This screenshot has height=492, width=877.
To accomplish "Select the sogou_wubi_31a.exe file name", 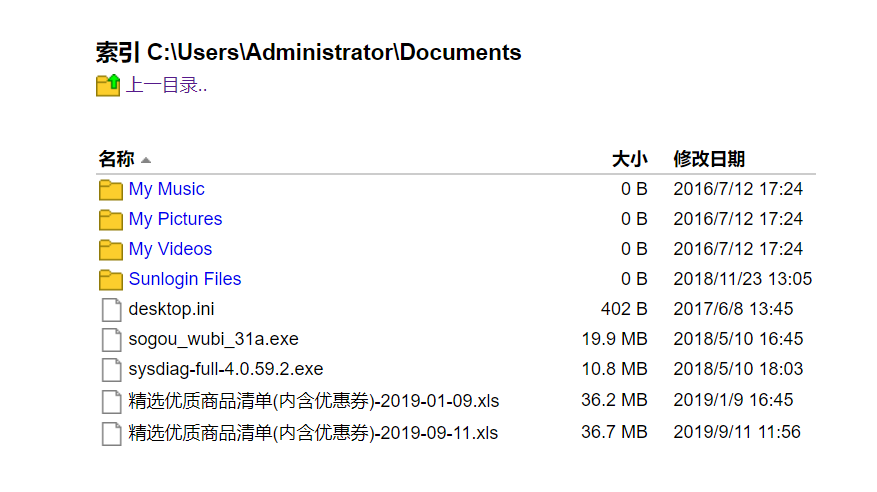I will click(213, 339).
